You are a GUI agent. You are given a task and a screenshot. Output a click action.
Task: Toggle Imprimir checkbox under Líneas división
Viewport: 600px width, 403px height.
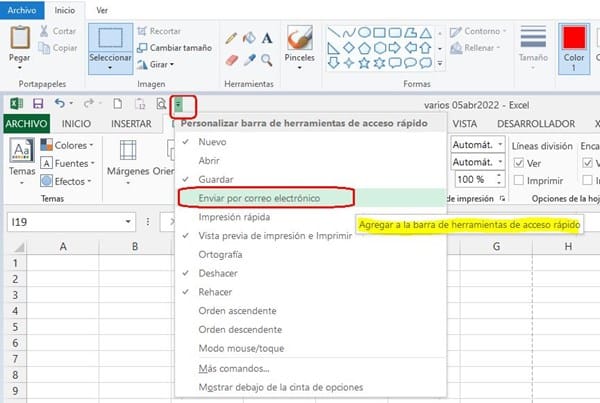click(x=518, y=180)
